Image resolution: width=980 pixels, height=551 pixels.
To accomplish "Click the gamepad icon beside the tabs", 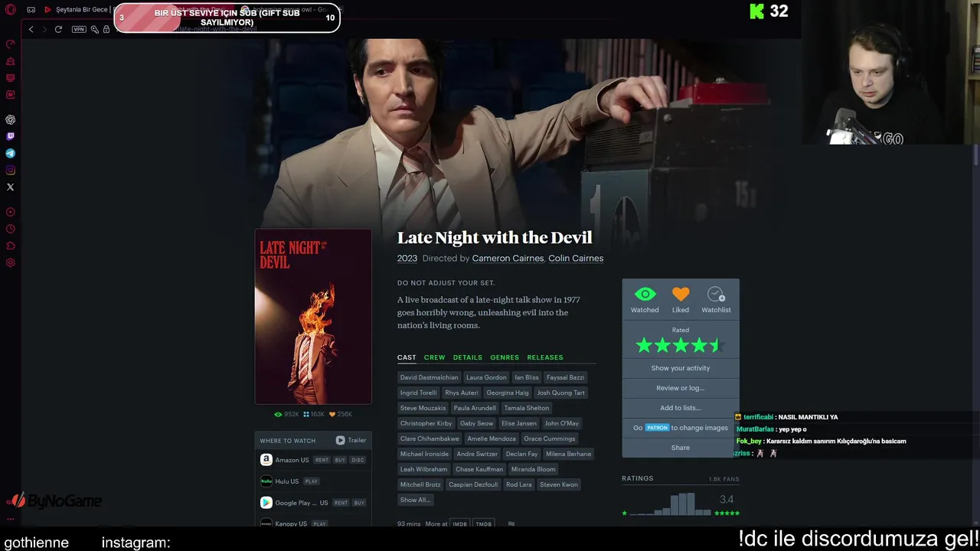I will click(31, 10).
